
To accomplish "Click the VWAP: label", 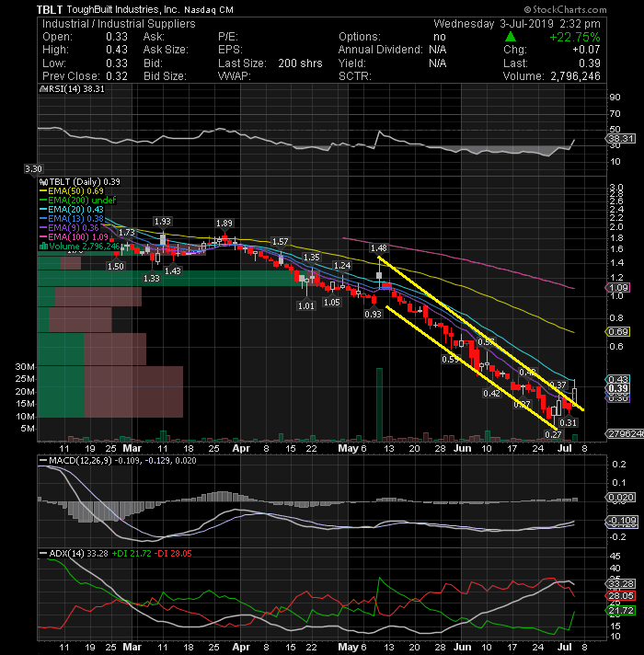I will (235, 76).
